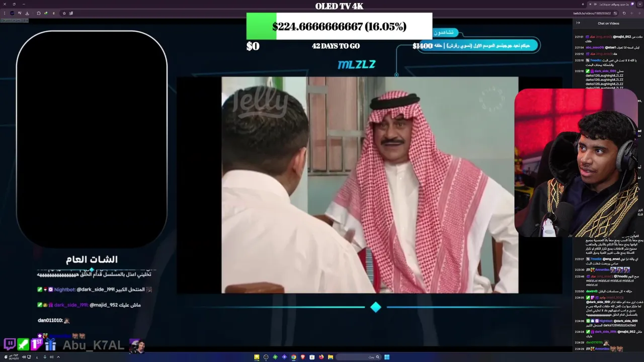Click dan011010 in the overlay chat
This screenshot has height=362, width=644.
pos(50,320)
